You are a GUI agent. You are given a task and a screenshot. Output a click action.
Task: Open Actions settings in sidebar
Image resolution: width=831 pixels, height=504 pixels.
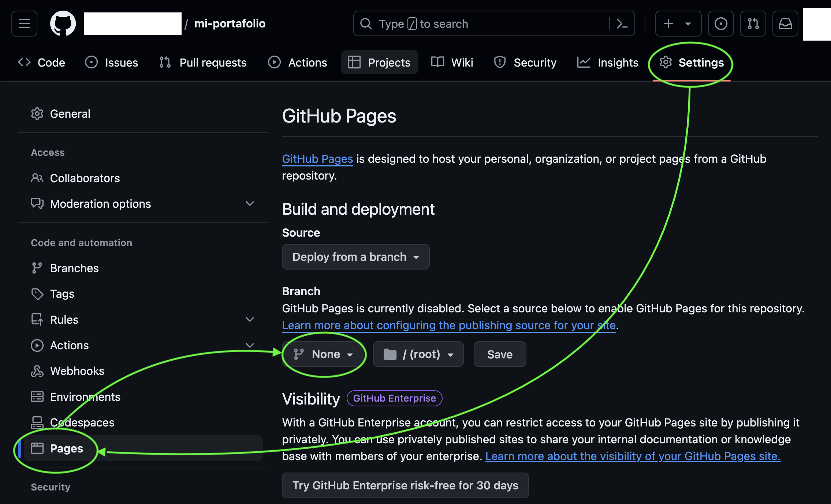143,345
